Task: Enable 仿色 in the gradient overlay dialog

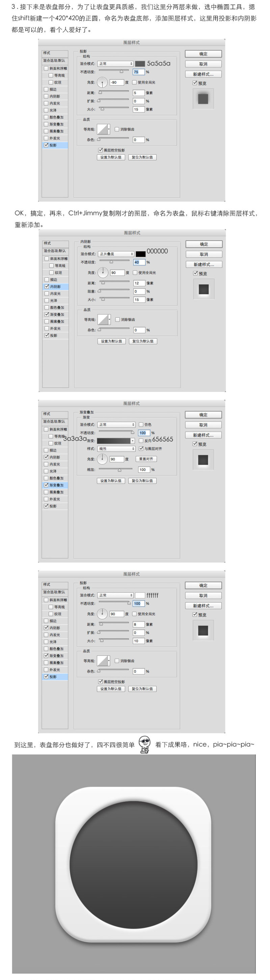Action: tap(141, 424)
